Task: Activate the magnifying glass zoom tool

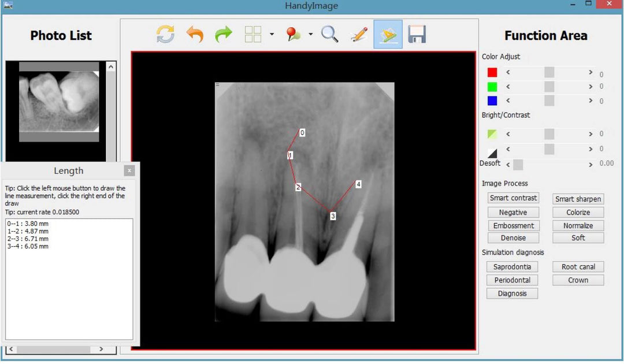Action: pyautogui.click(x=330, y=34)
